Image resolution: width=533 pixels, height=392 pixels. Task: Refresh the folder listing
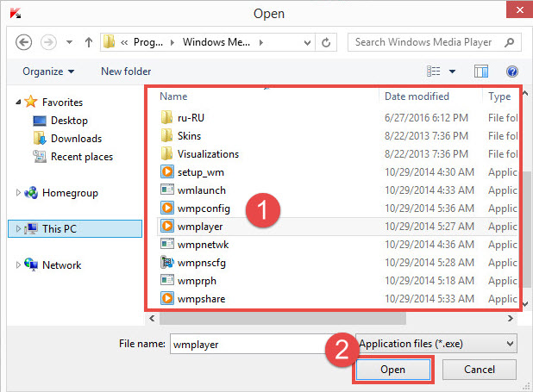tap(326, 42)
